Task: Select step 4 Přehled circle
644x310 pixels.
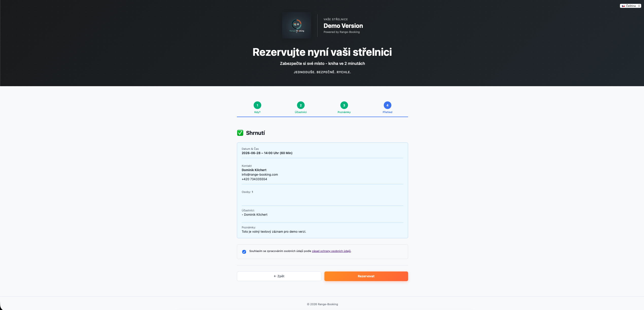Action: click(x=387, y=105)
